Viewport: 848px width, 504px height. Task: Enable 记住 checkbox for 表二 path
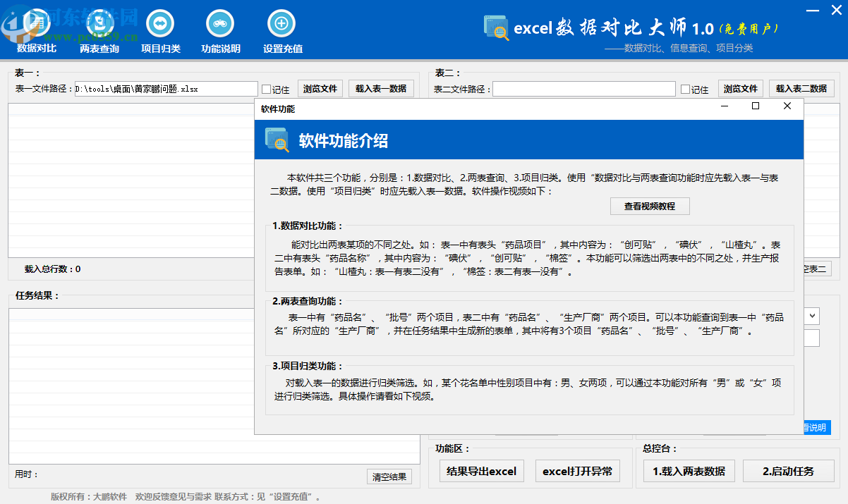point(685,88)
